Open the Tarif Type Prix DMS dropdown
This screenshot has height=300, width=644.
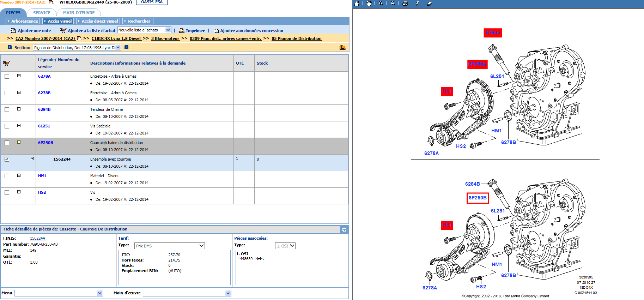click(169, 246)
